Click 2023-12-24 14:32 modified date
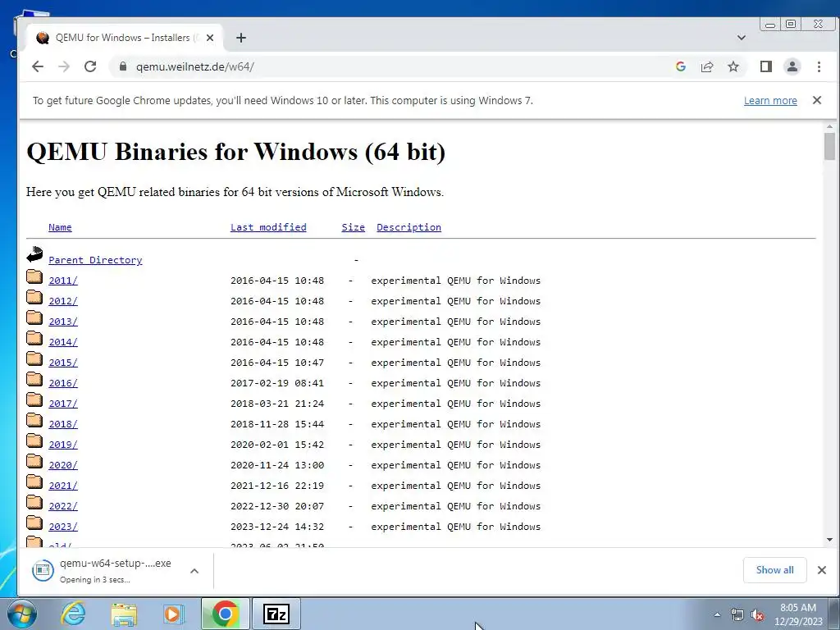The image size is (840, 630). (277, 527)
